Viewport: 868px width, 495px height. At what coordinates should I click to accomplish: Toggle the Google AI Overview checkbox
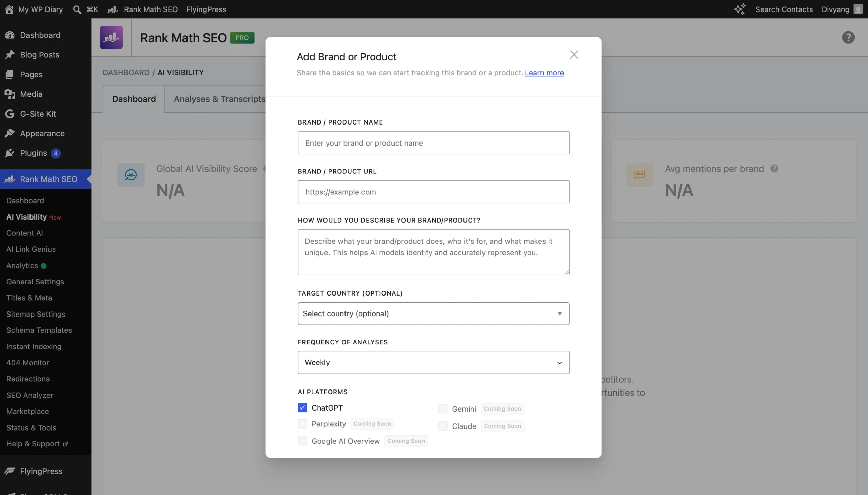(x=302, y=441)
